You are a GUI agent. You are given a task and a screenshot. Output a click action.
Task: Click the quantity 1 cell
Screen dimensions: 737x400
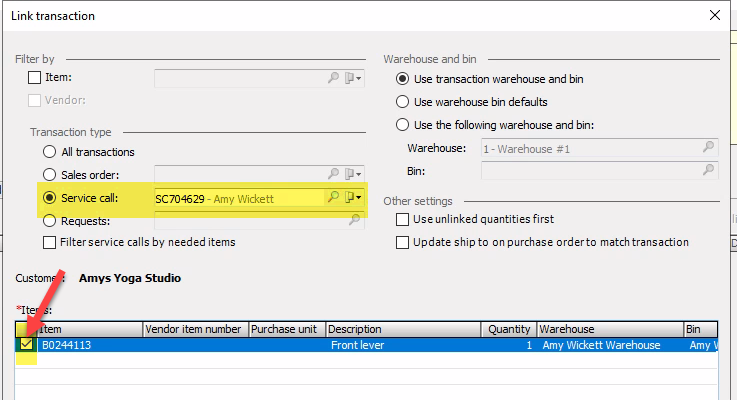click(509, 345)
